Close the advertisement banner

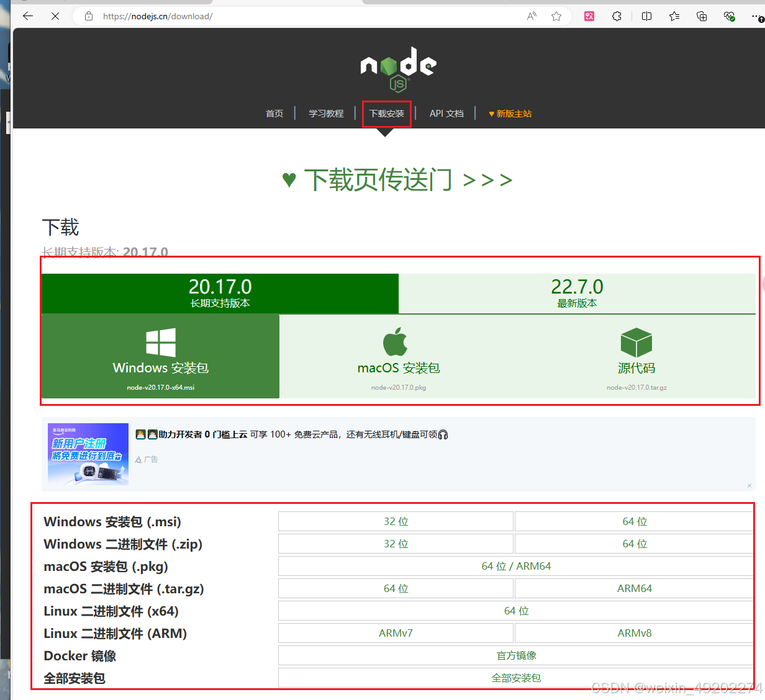tap(749, 485)
